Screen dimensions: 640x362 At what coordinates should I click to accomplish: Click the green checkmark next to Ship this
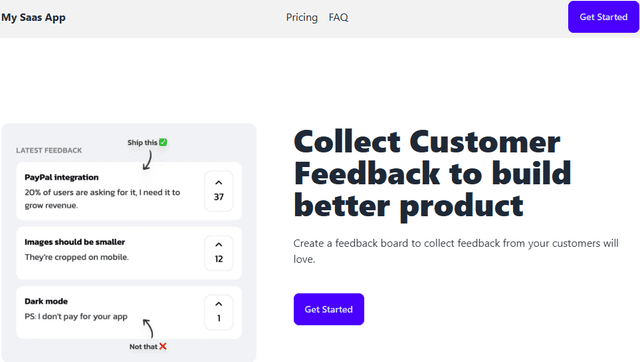[163, 142]
